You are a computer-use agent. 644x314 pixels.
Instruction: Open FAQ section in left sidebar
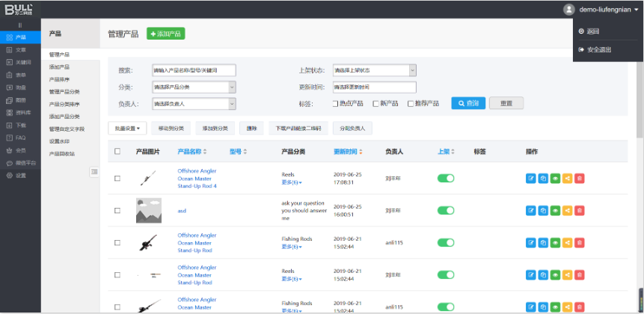20,138
